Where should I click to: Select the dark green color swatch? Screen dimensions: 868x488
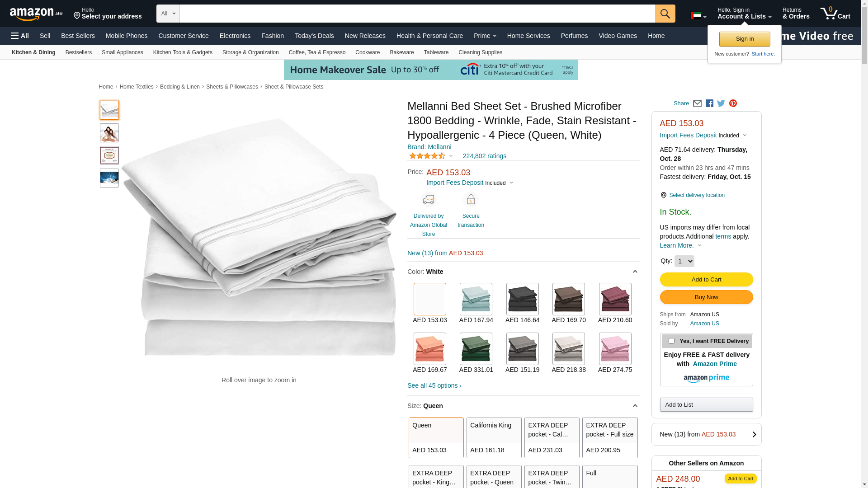[476, 349]
